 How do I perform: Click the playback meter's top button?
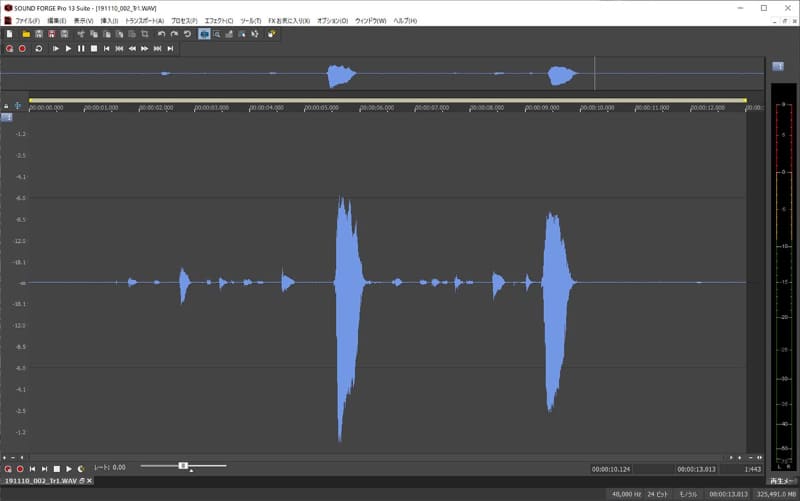point(778,66)
